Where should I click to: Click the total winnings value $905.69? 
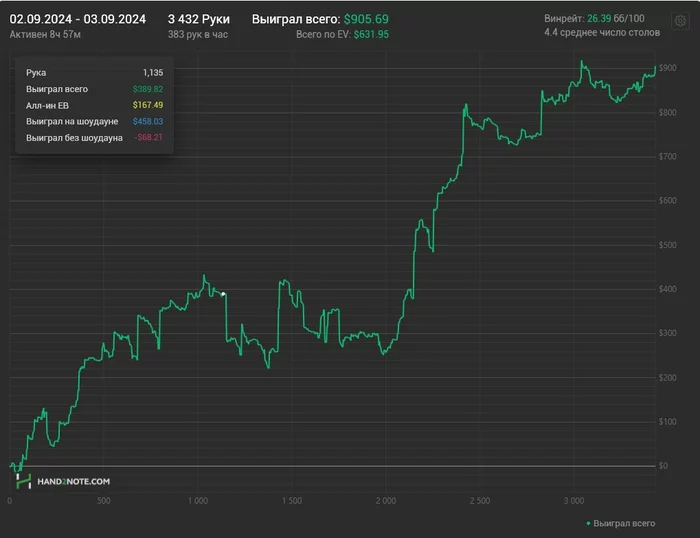coord(366,19)
